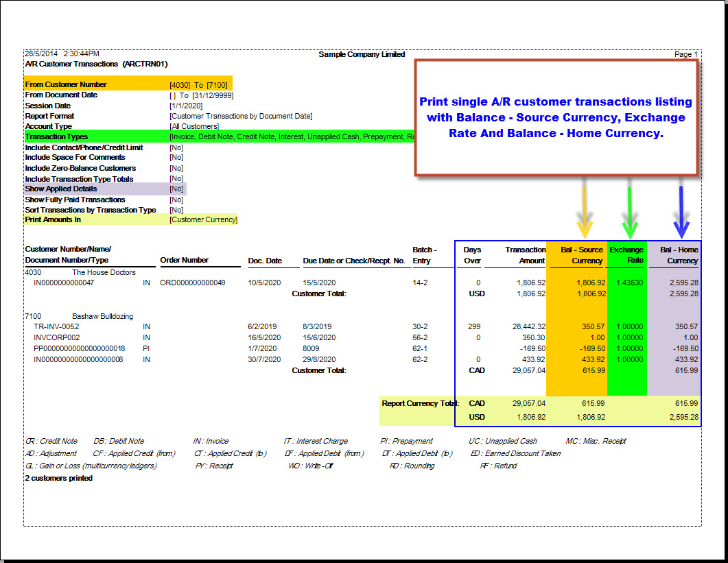Click the 'Report Currency Total:' label
Viewport: 728px width, 563px height.
[420, 403]
